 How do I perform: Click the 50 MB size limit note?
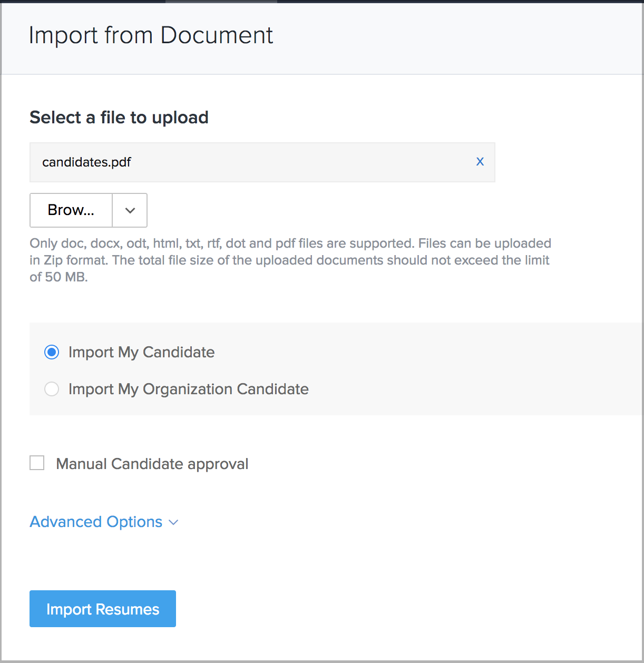(58, 277)
